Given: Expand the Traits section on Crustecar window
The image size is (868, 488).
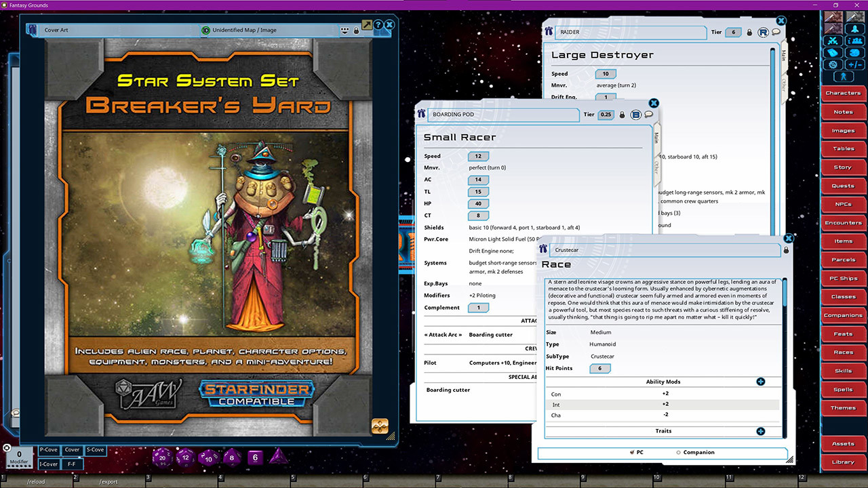Looking at the screenshot, I should 760,431.
